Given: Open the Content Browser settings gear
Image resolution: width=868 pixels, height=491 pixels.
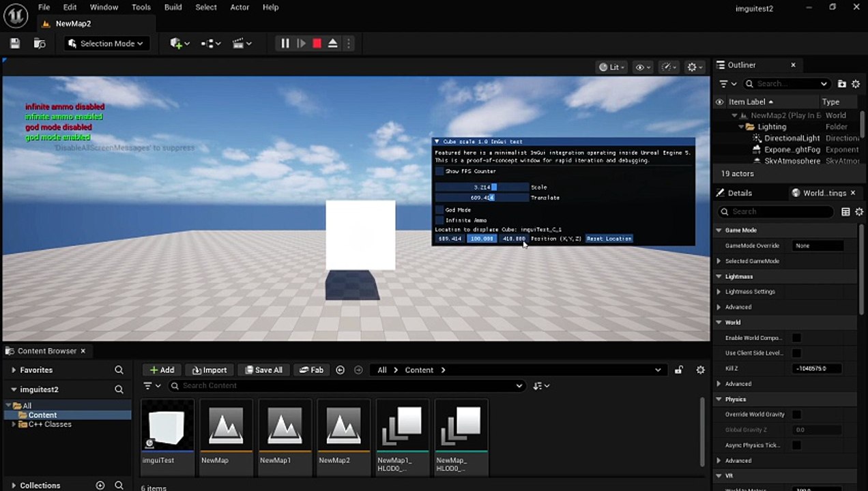Looking at the screenshot, I should [700, 370].
